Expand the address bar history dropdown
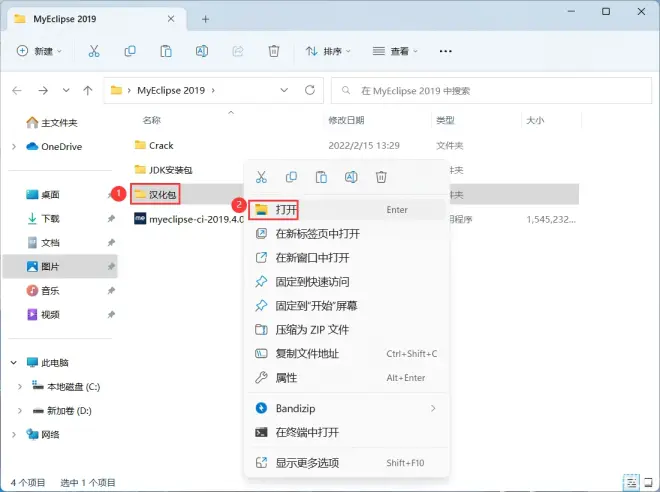660x492 pixels. click(x=284, y=90)
